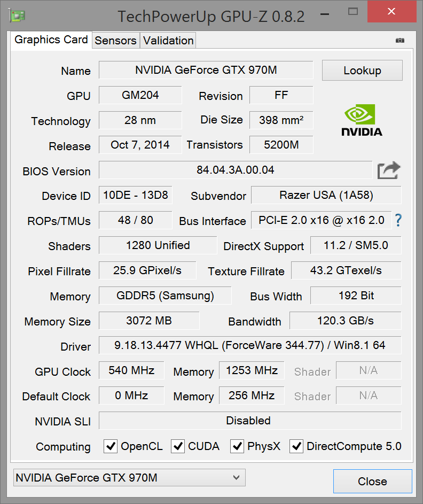
Task: Click the Release field Oct 7, 2014
Action: 140,145
